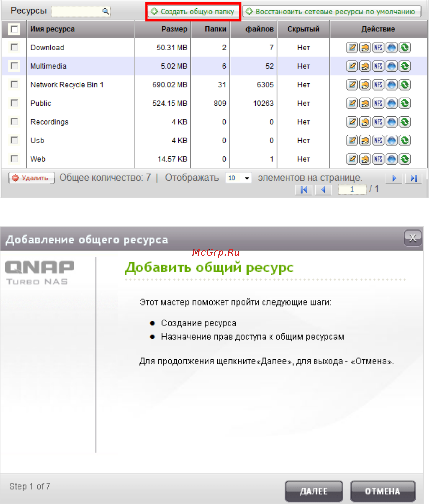Select the Multimedia share name
429x504 pixels.
[48, 66]
